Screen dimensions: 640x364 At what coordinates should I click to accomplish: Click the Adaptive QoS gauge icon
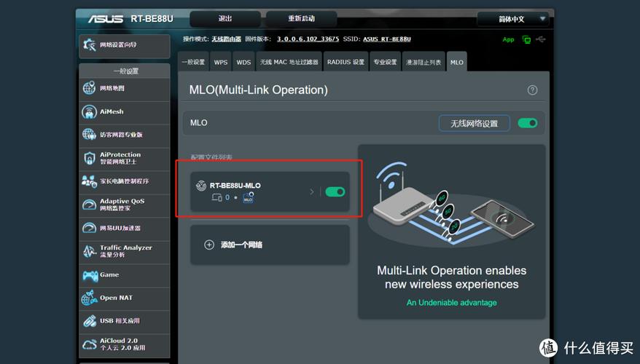click(89, 205)
